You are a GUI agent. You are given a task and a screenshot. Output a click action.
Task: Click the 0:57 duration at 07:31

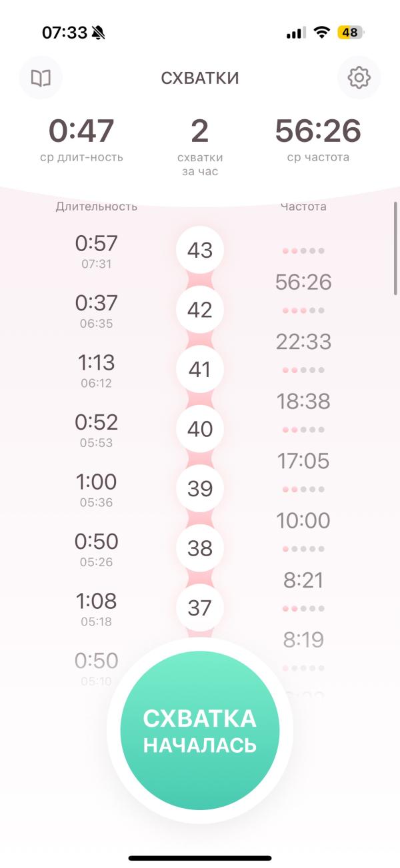point(96,250)
